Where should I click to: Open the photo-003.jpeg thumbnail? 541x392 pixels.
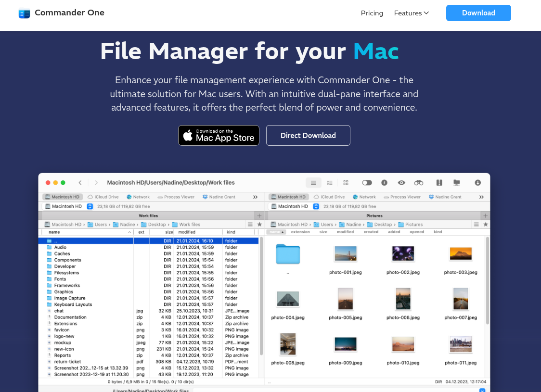pos(461,253)
